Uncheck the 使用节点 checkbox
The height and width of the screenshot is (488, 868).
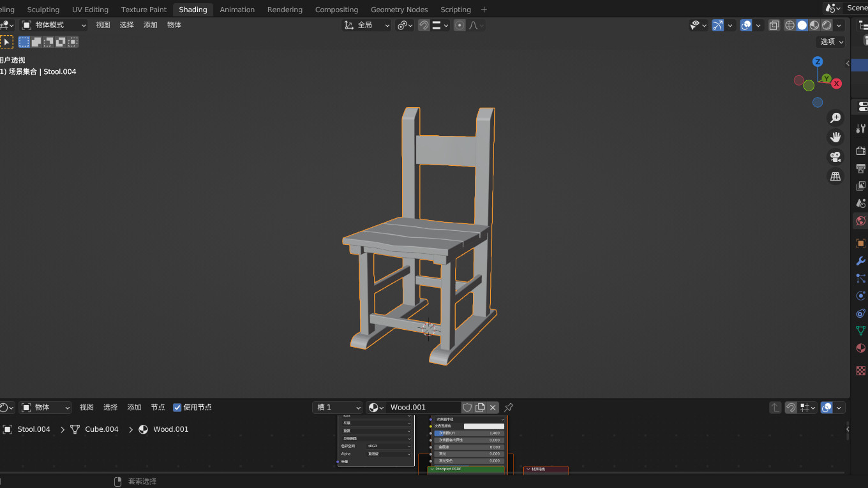[177, 408]
